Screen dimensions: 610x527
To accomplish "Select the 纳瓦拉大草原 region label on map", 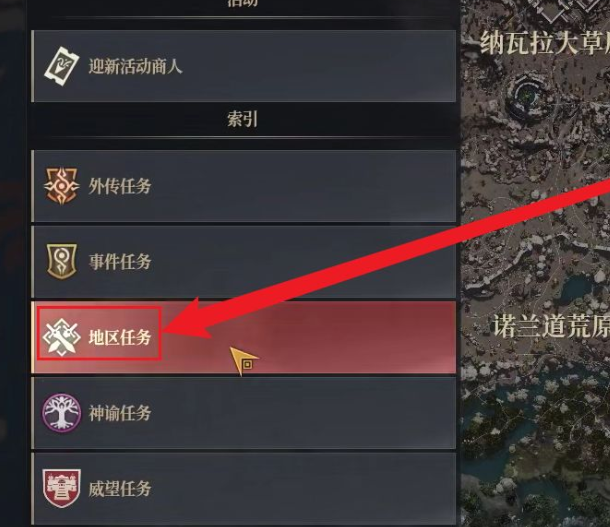I will pos(545,43).
